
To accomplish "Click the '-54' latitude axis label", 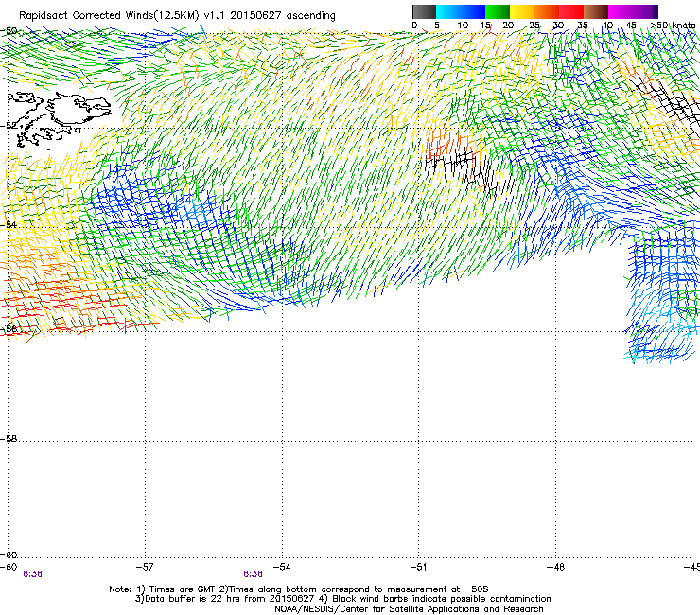I will point(9,224).
